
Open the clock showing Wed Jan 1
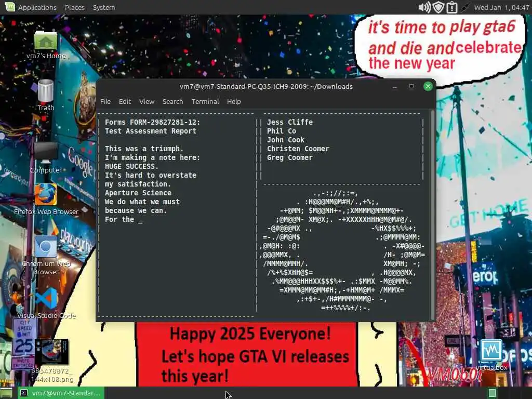coord(501,7)
